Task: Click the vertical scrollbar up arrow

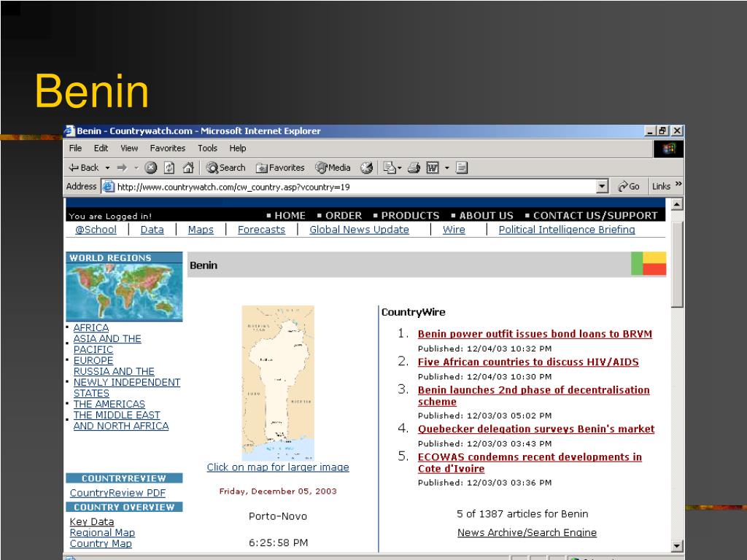Action: point(677,204)
